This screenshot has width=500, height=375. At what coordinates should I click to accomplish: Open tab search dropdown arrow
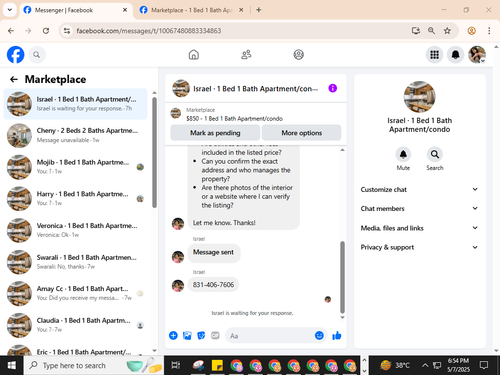click(10, 10)
